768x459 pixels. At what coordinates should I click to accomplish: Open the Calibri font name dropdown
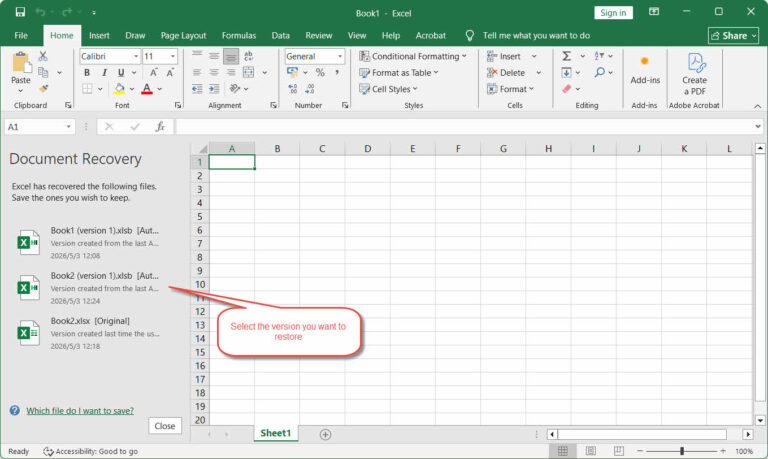pyautogui.click(x=136, y=56)
